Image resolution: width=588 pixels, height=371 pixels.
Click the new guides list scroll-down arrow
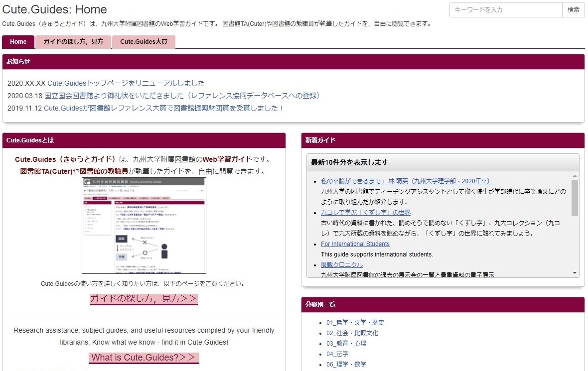575,273
